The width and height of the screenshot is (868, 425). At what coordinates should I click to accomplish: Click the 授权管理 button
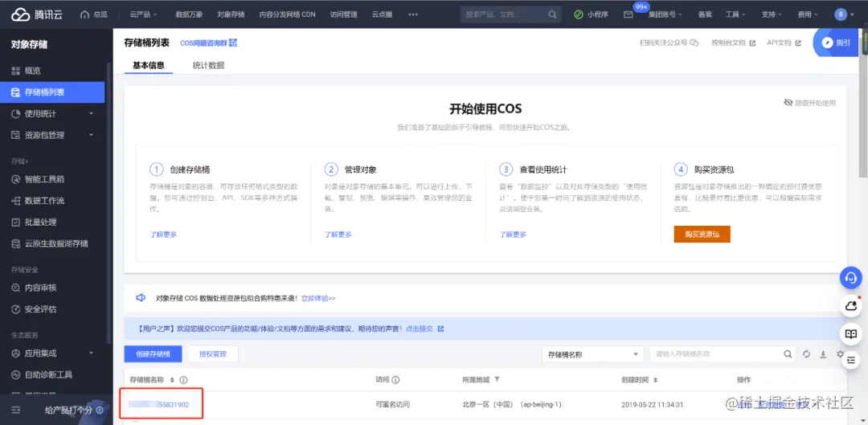(213, 354)
